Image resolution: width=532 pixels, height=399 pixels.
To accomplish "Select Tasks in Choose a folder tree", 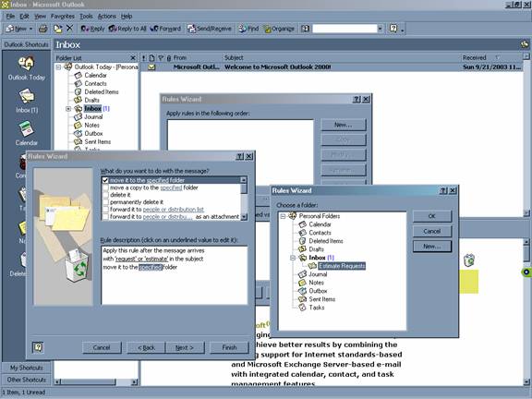I will 317,308.
